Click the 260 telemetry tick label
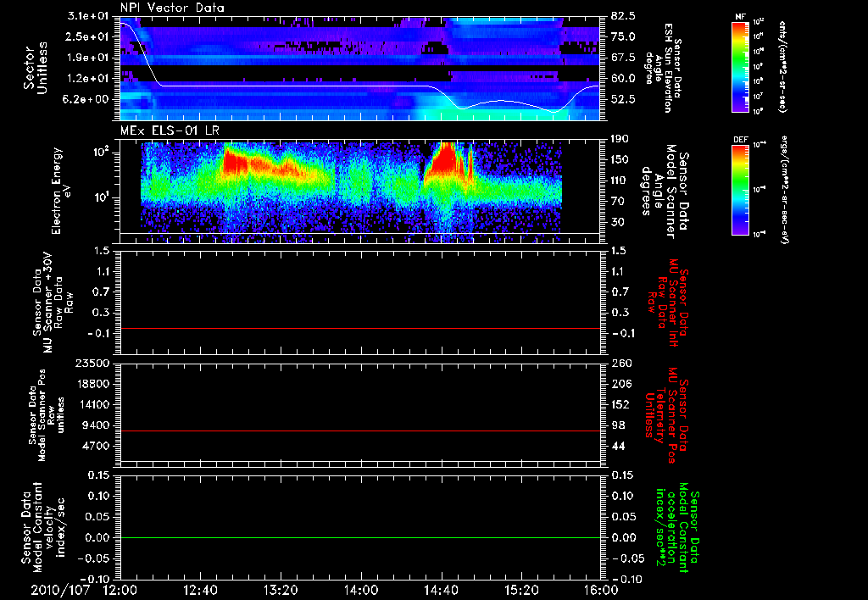The height and width of the screenshot is (600, 868). (x=620, y=363)
